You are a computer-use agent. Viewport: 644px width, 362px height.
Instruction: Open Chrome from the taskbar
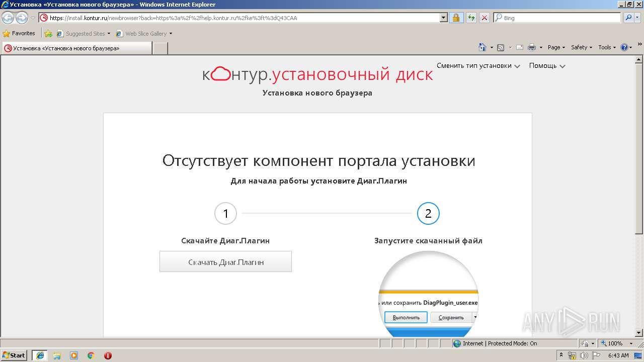(91, 355)
